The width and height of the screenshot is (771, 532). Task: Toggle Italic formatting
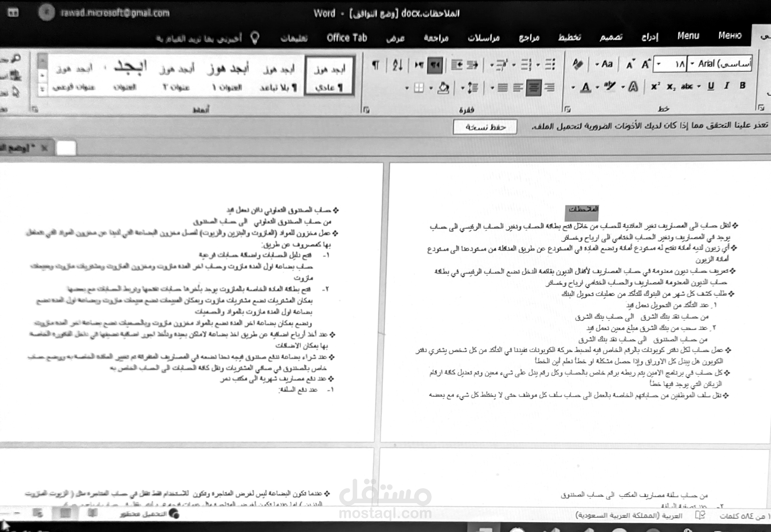[726, 86]
